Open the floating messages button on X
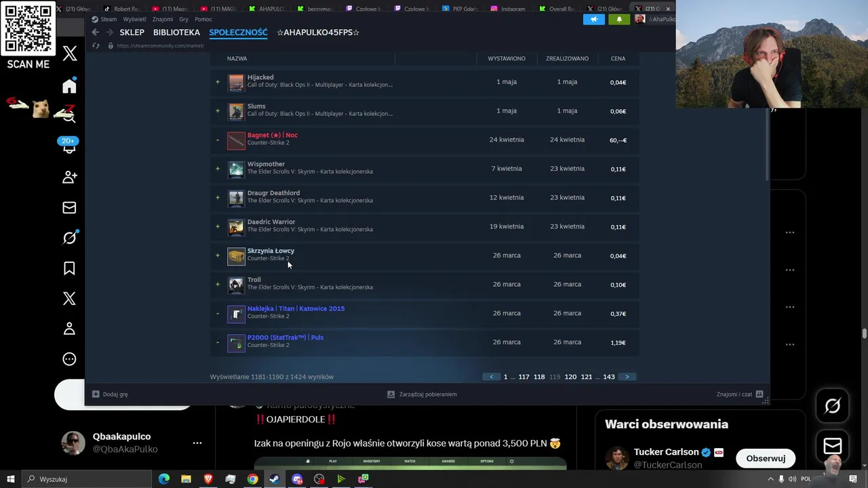The width and height of the screenshot is (868, 488). tap(832, 445)
